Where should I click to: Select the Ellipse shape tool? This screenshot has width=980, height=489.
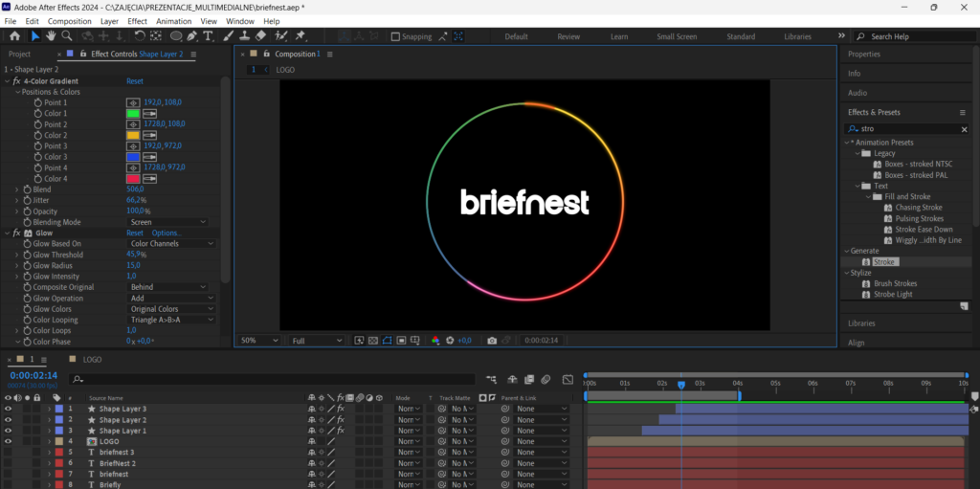176,36
